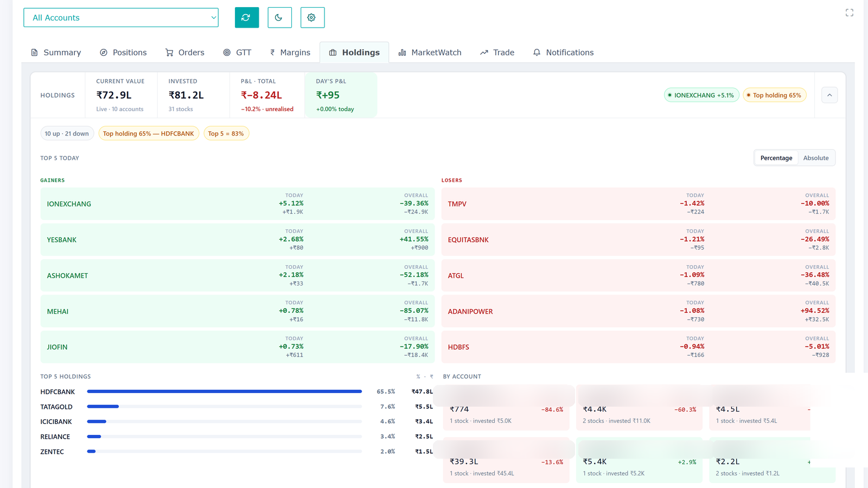Click the cart icon beside Orders
868x488 pixels.
(x=169, y=53)
